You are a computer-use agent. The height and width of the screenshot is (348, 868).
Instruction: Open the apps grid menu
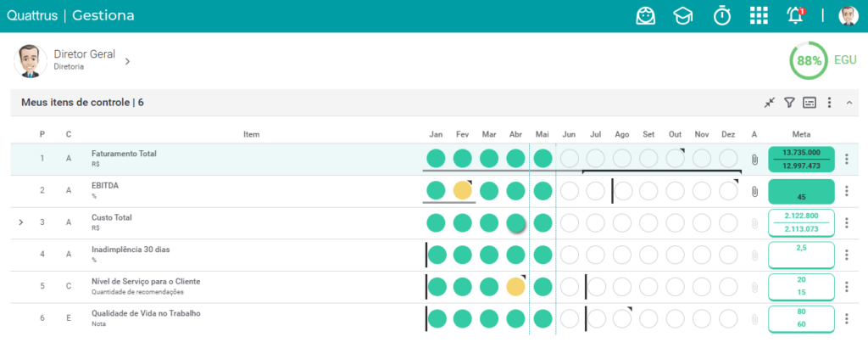(759, 15)
